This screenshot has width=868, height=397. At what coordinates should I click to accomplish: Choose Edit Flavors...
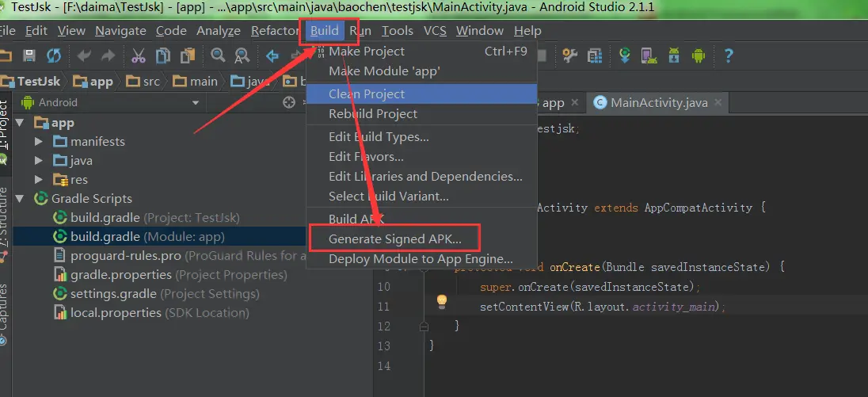421,157
